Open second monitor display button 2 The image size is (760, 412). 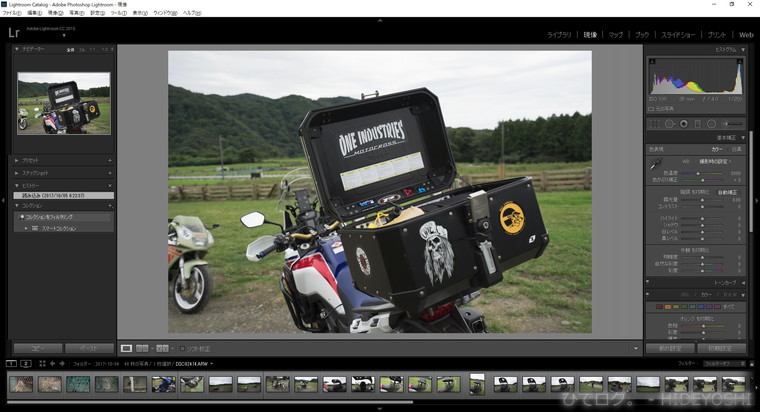tap(26, 364)
